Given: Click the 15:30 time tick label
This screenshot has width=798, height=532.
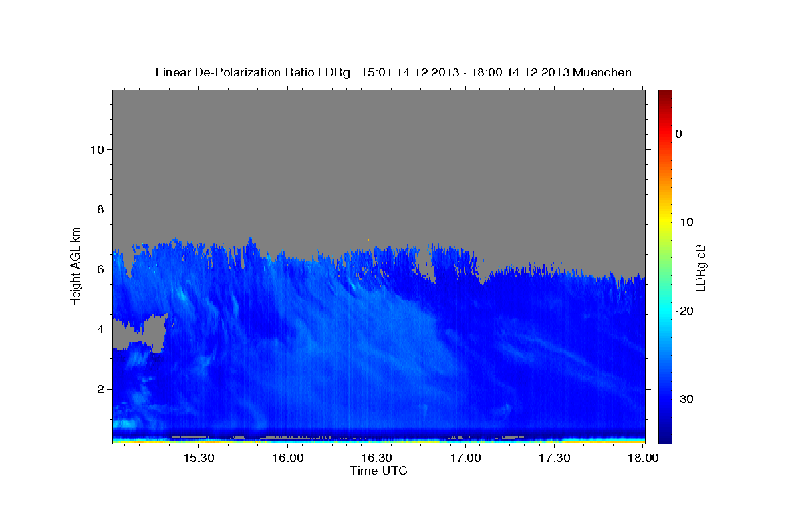Looking at the screenshot, I should (x=199, y=458).
